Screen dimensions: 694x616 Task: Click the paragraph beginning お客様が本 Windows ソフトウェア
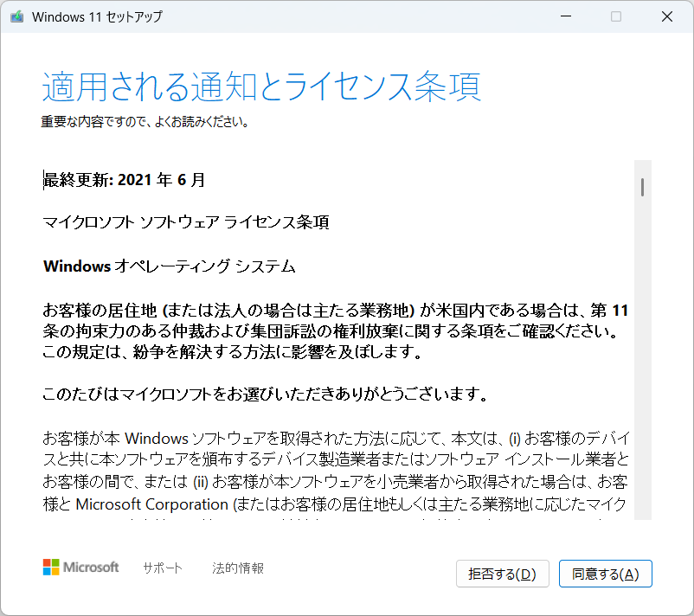click(x=336, y=473)
